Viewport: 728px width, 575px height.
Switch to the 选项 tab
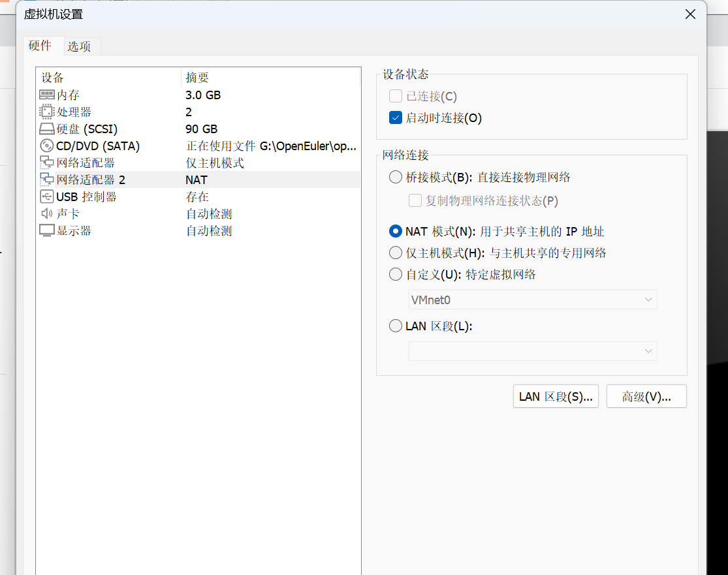tap(80, 46)
